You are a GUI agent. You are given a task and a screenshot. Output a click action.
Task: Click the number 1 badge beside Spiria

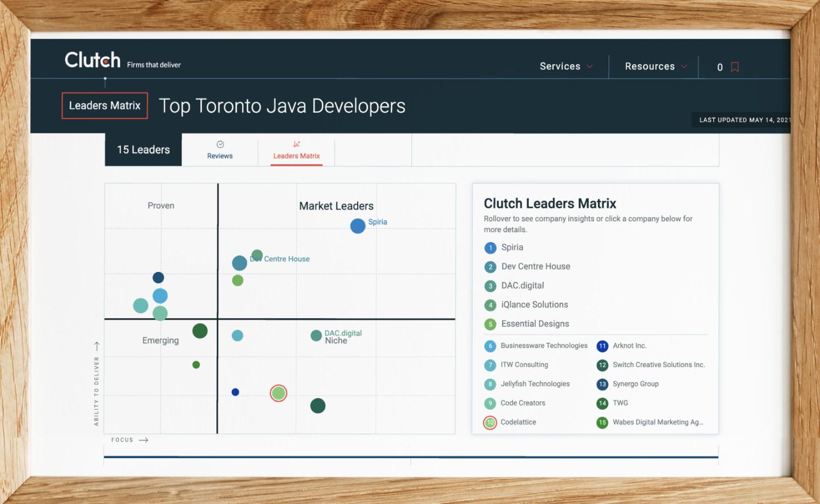point(491,248)
